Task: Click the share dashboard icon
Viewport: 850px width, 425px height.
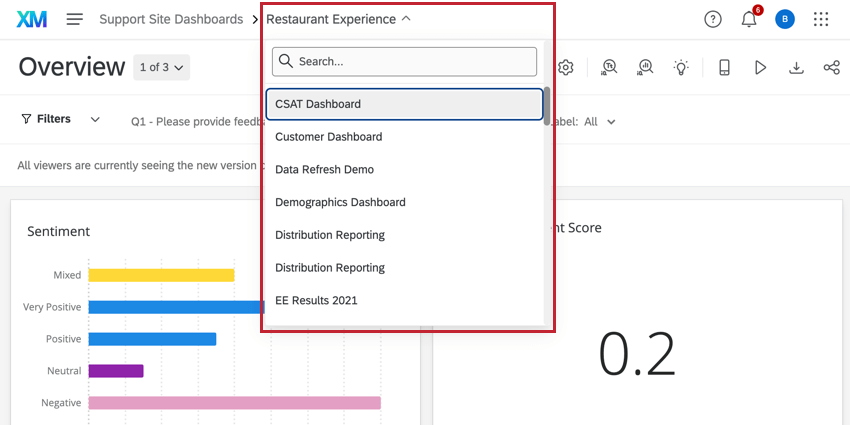Action: [831, 68]
